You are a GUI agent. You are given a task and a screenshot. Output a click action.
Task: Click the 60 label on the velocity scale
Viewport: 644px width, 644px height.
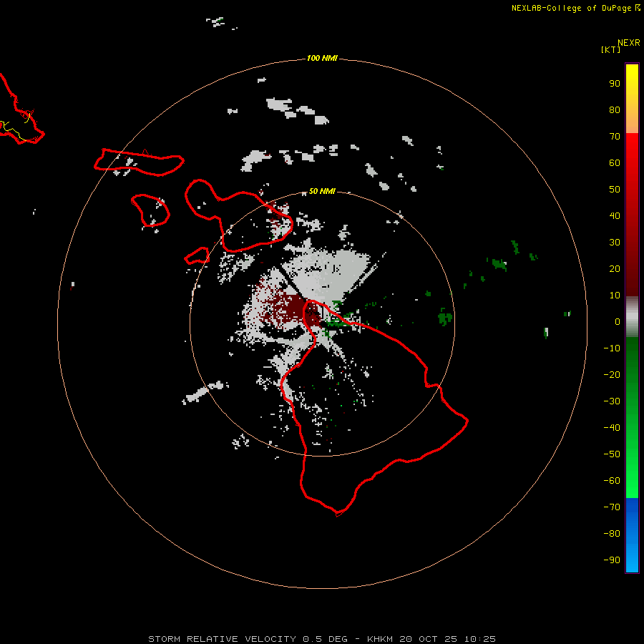615,163
